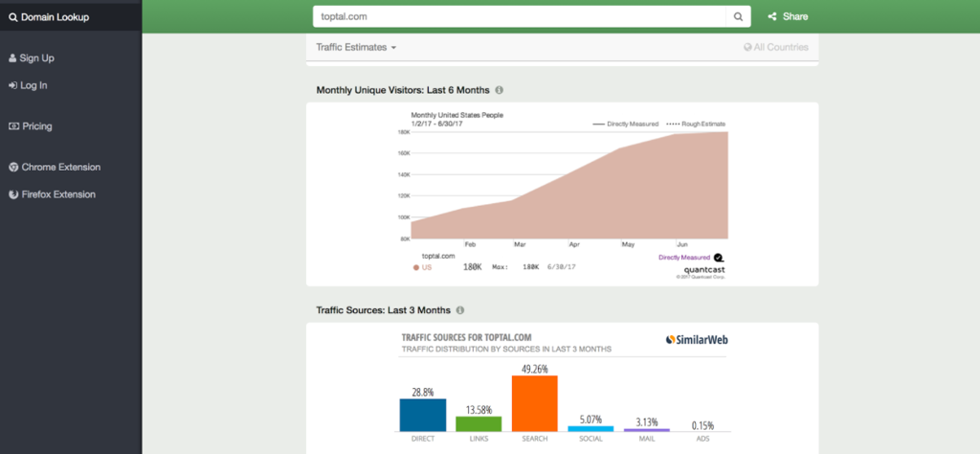
Task: Click the Domain Lookup magnifier icon
Action: click(x=13, y=17)
